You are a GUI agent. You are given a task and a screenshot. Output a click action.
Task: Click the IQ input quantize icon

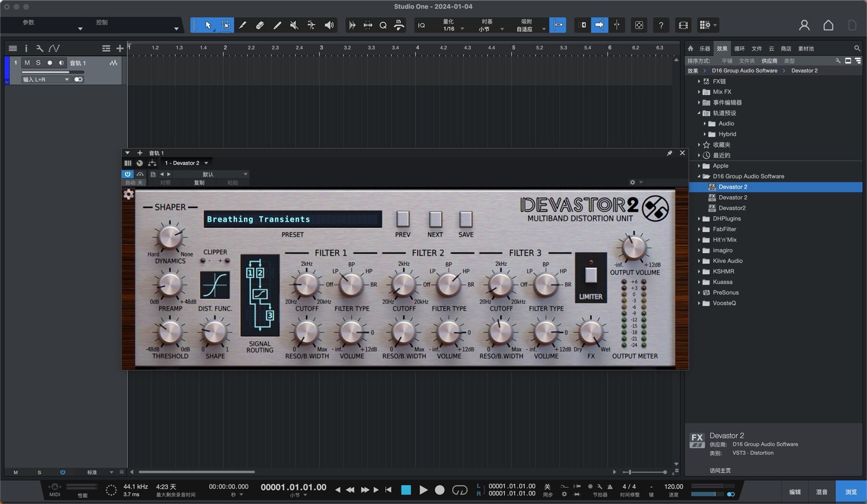421,25
